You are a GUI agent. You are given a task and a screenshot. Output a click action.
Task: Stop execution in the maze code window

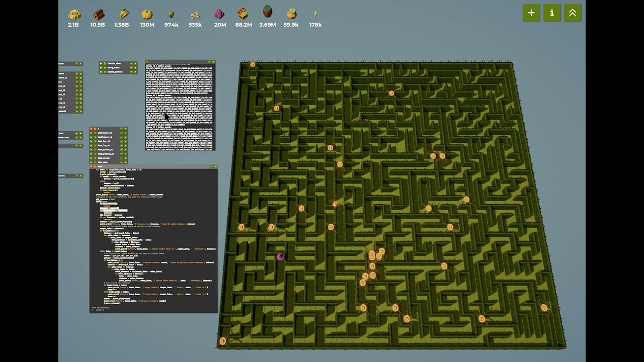click(91, 166)
